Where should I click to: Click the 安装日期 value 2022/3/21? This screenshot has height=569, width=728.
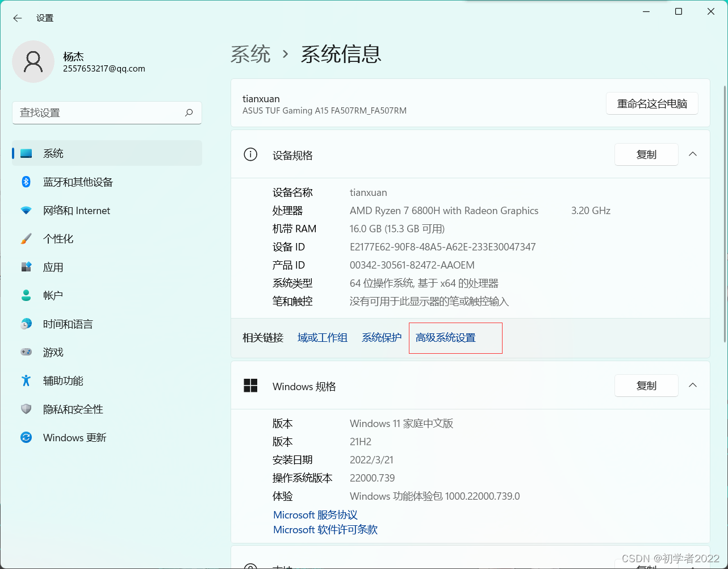(x=371, y=460)
